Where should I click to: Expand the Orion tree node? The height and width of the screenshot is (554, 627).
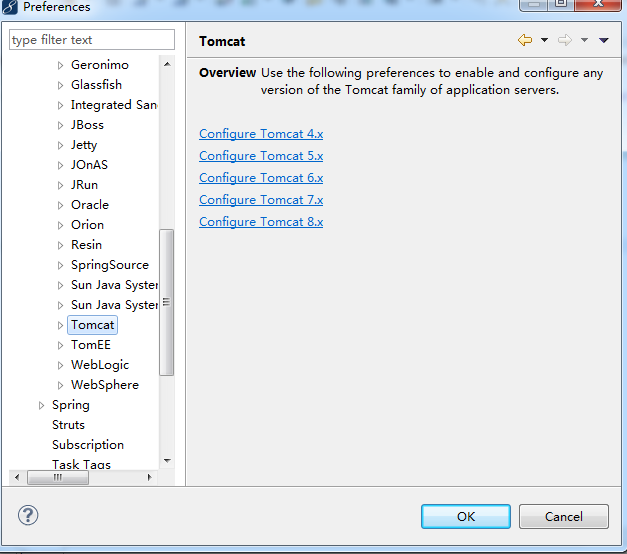(x=60, y=225)
